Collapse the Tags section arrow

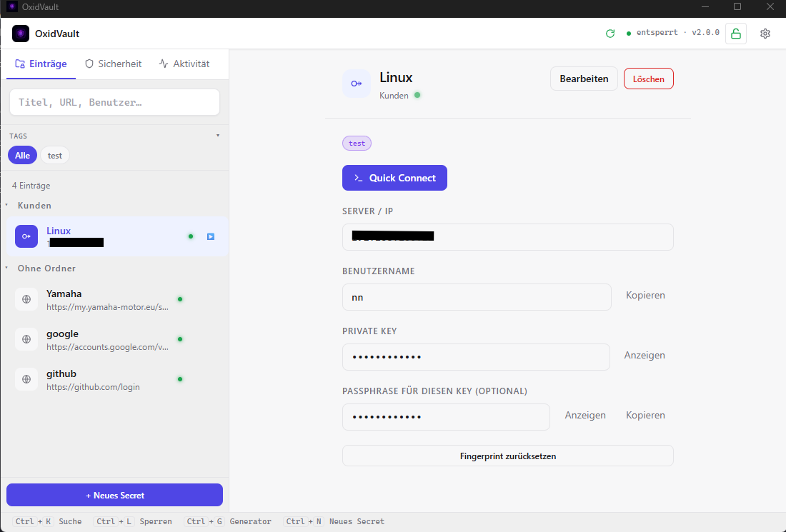pyautogui.click(x=217, y=136)
